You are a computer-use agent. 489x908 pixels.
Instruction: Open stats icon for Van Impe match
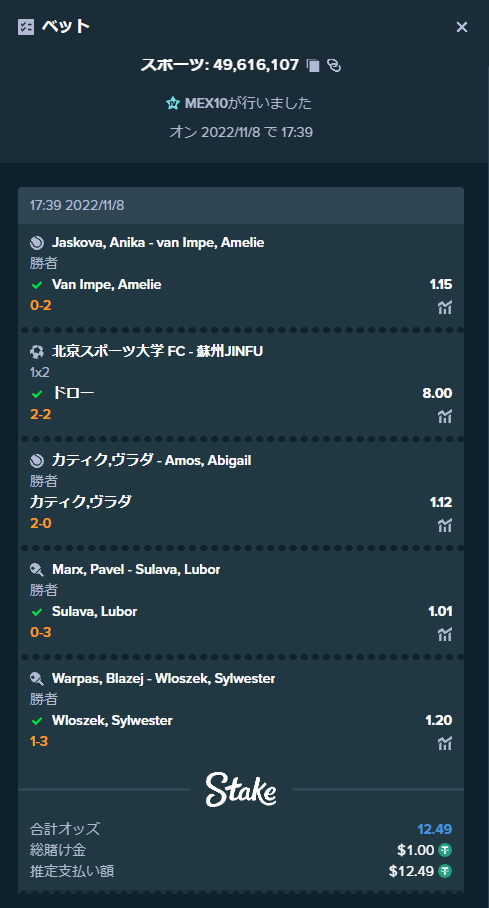click(x=444, y=307)
